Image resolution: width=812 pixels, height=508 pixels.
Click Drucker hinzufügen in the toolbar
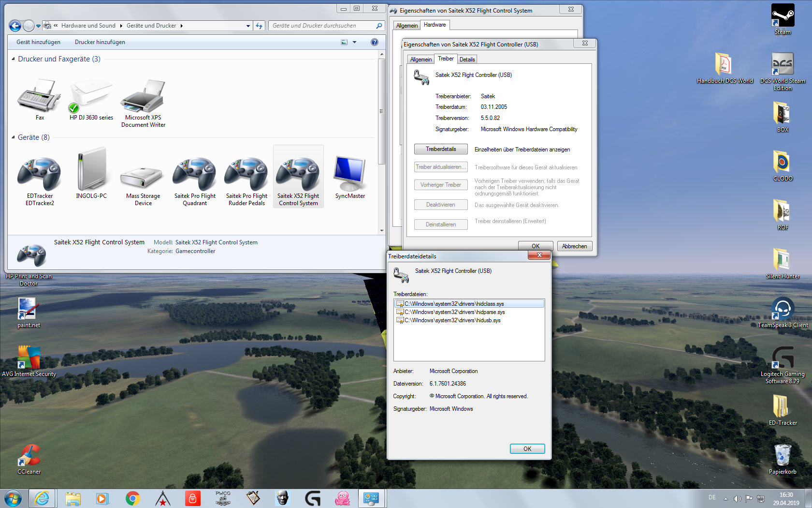click(x=100, y=42)
